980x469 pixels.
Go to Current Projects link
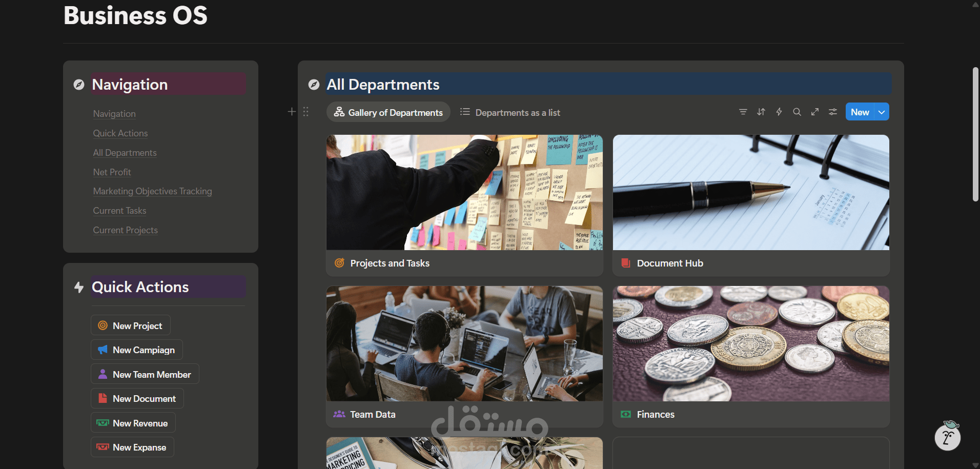pyautogui.click(x=126, y=230)
